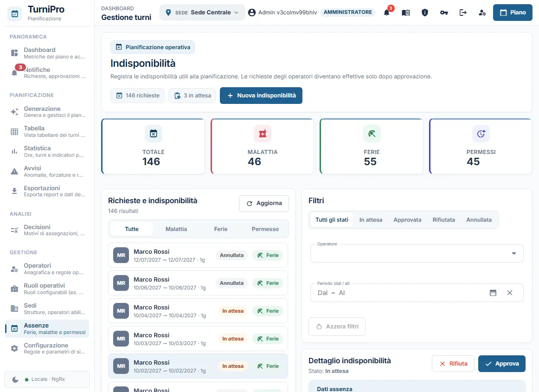The image size is (539, 392).
Task: Click the calendar icon in Periodo field
Action: (493, 293)
